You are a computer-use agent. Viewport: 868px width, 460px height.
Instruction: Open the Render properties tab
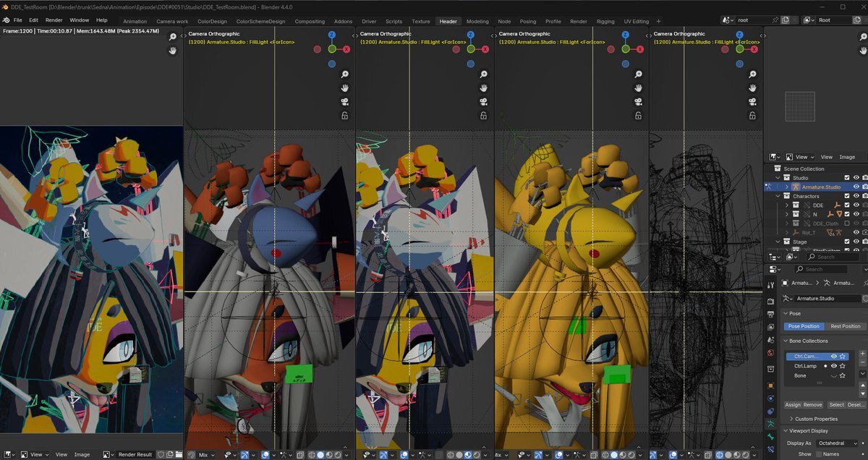click(x=770, y=302)
